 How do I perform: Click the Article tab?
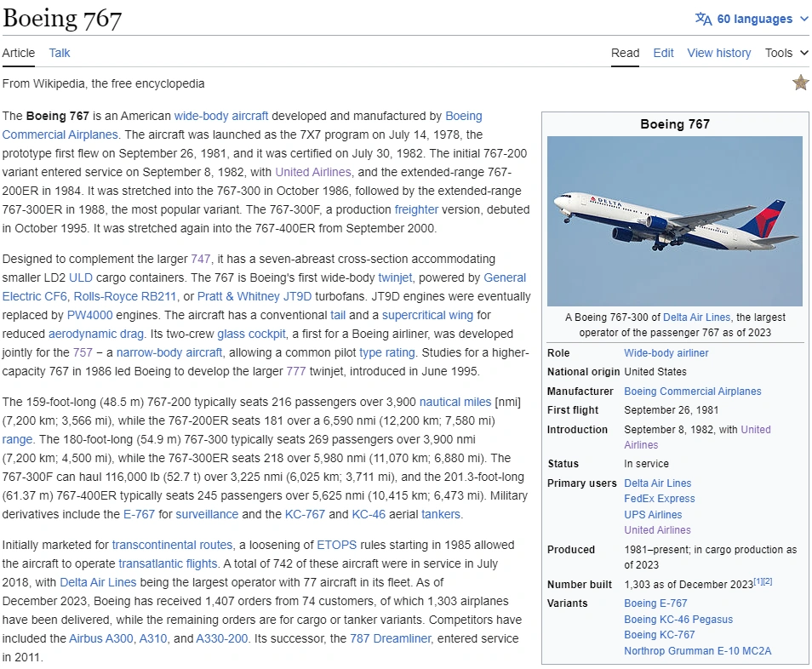18,53
